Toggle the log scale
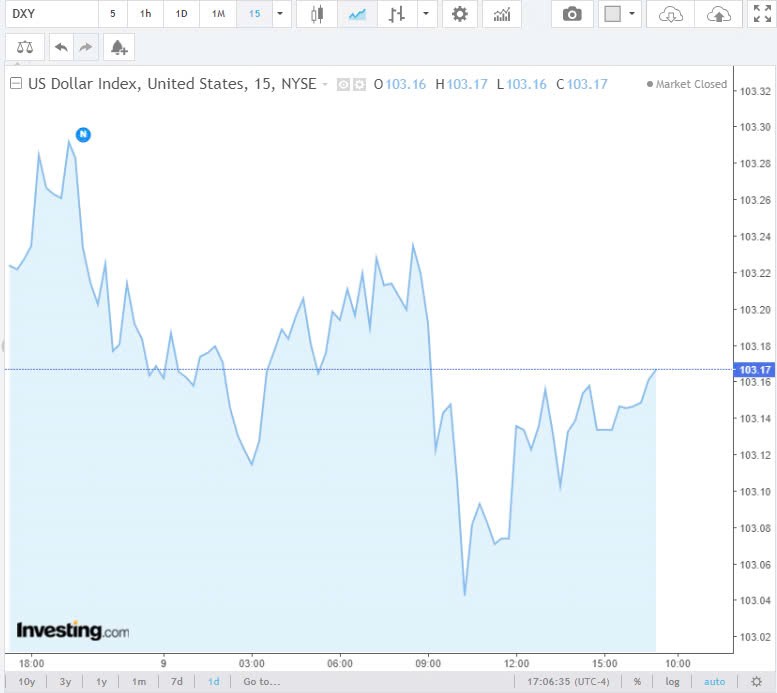 [672, 682]
